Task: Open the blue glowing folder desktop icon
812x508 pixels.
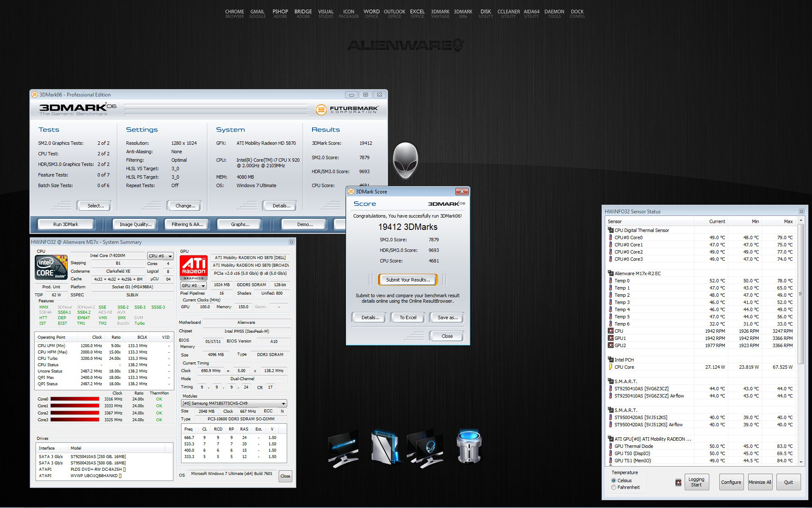Action: (x=385, y=447)
